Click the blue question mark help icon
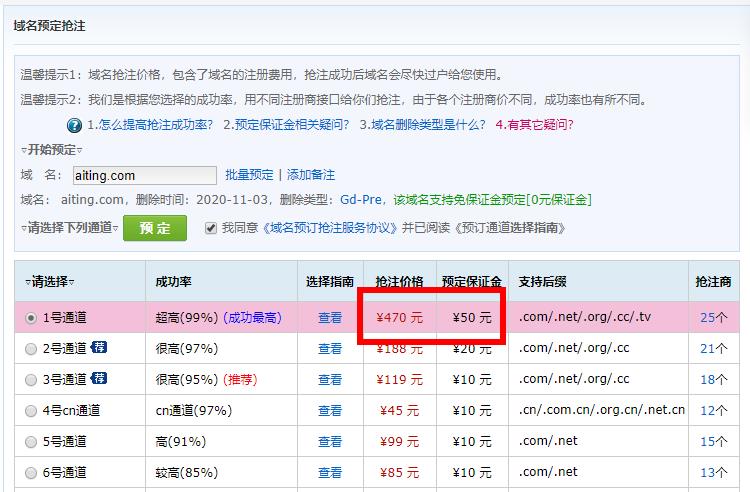This screenshot has height=492, width=750. click(74, 125)
